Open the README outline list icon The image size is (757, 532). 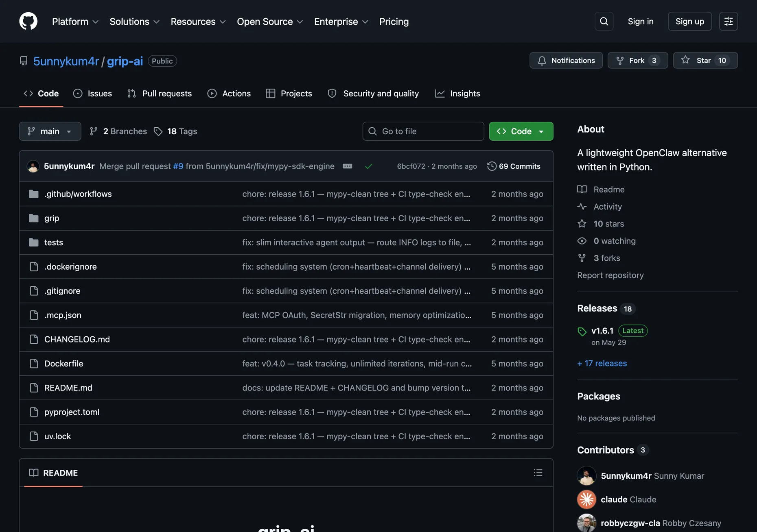pyautogui.click(x=538, y=473)
